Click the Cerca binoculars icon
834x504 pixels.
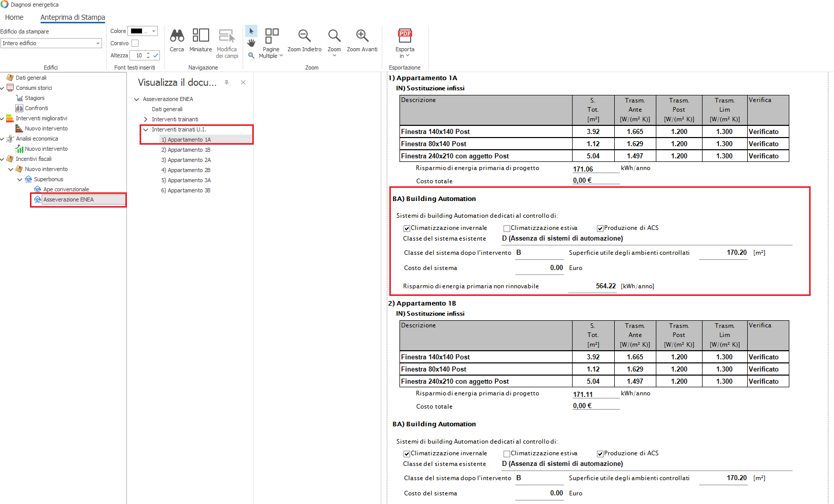(x=177, y=36)
